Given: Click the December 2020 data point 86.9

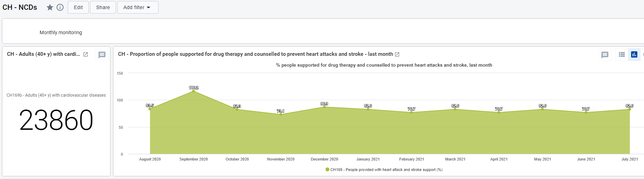Looking at the screenshot, I should click(x=324, y=107).
